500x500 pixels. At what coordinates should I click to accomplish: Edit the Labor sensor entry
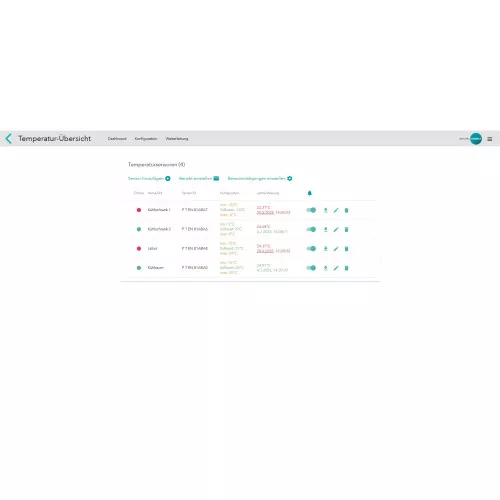336,249
